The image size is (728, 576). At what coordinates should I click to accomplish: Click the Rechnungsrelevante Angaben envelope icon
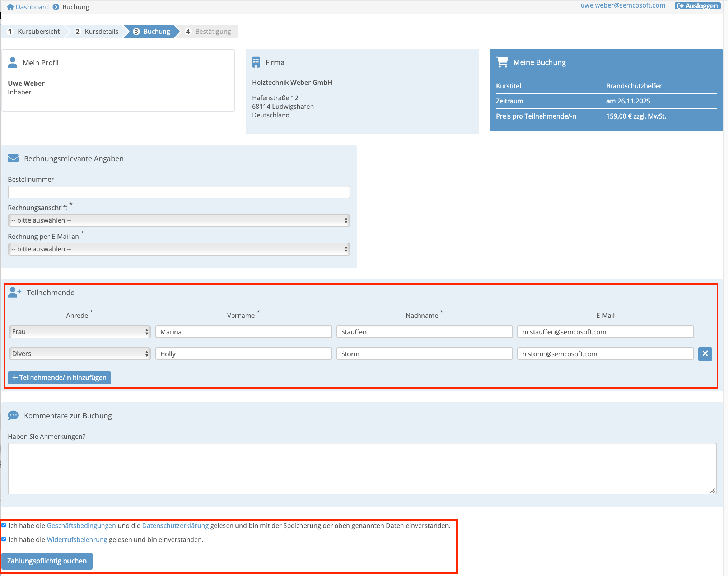click(x=13, y=158)
